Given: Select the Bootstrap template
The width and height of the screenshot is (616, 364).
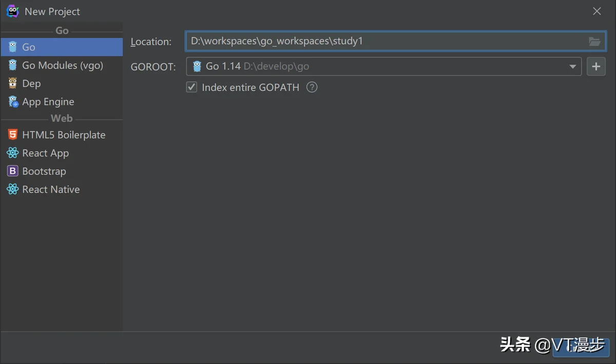Looking at the screenshot, I should tap(62, 171).
